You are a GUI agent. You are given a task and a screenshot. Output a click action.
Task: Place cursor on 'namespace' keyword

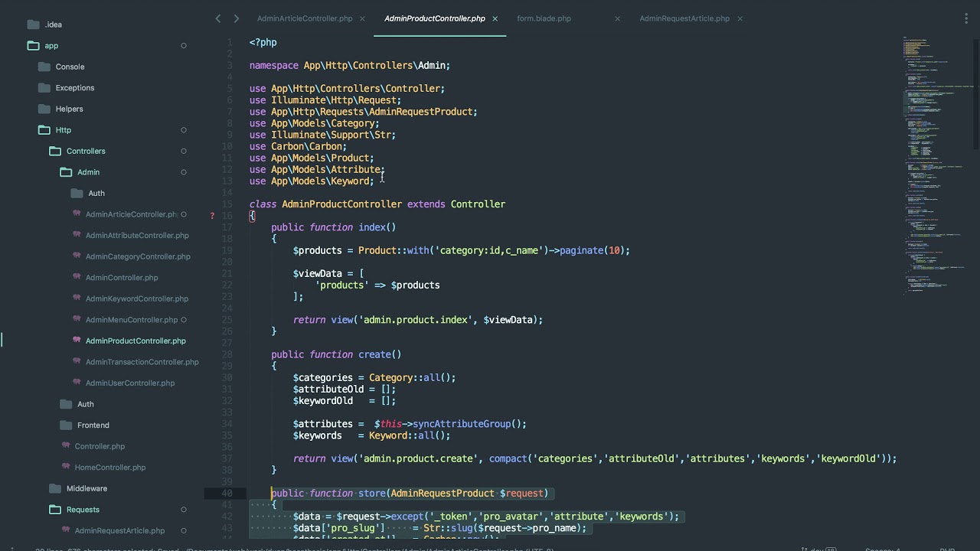pyautogui.click(x=273, y=66)
